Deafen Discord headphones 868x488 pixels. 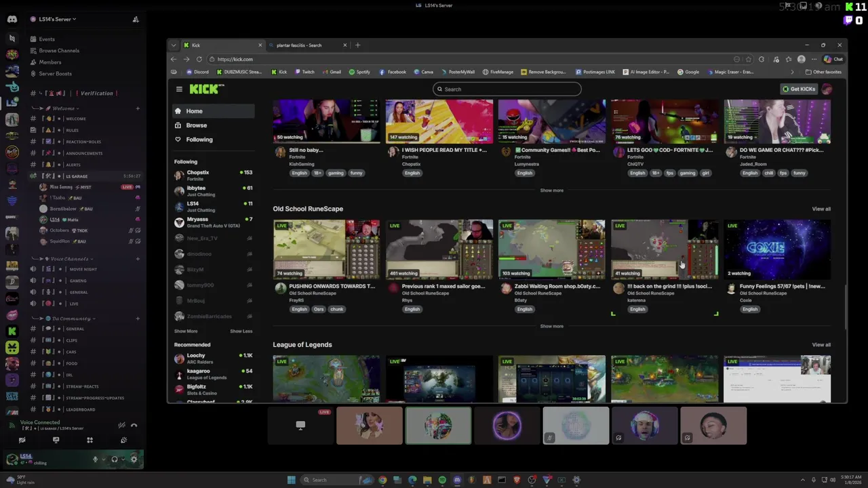(114, 459)
